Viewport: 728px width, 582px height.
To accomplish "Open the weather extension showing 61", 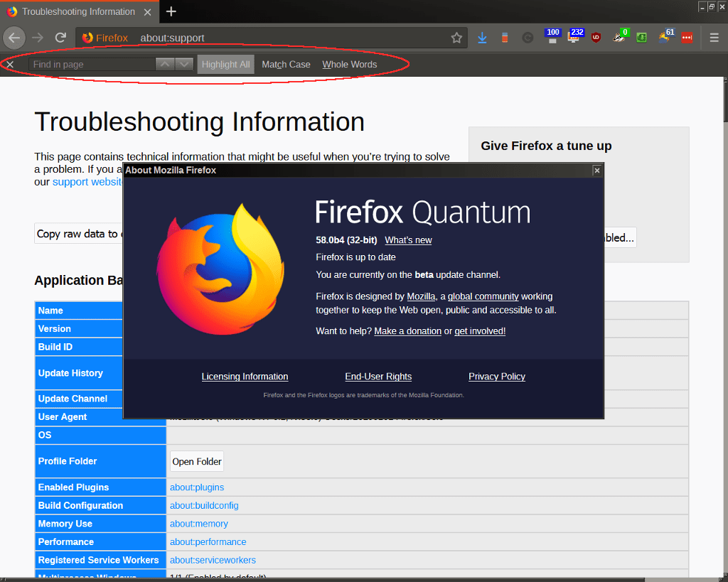I will click(665, 36).
